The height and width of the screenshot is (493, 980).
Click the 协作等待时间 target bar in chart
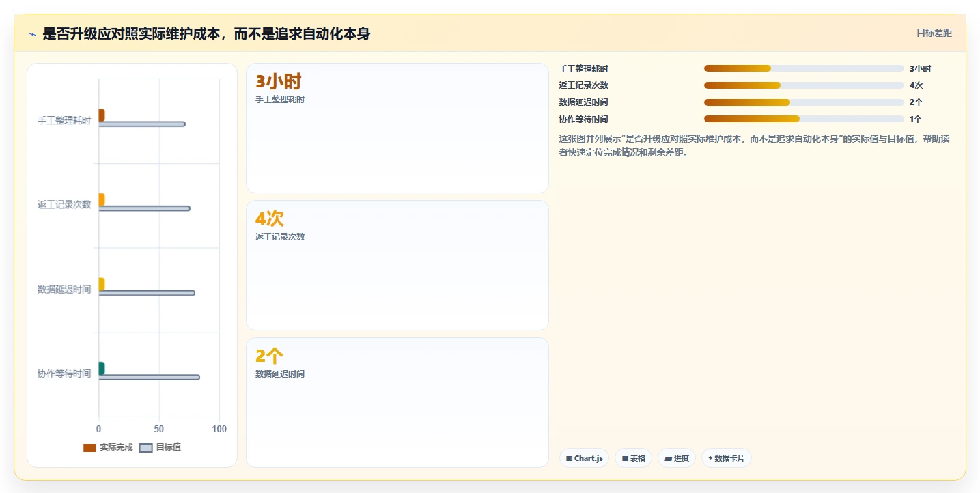pyautogui.click(x=149, y=377)
